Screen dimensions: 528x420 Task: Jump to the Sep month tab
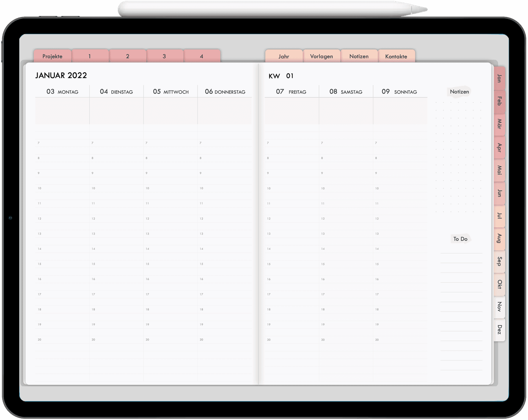[499, 261]
